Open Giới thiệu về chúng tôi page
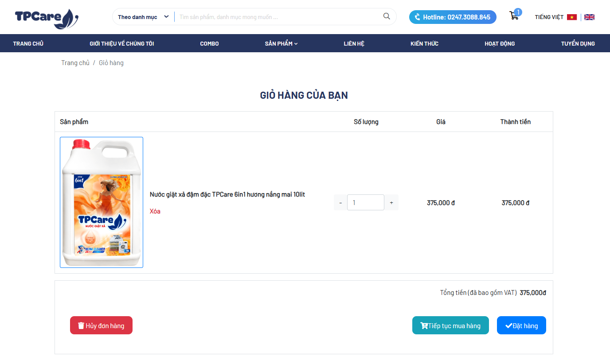610x364 pixels. click(122, 43)
